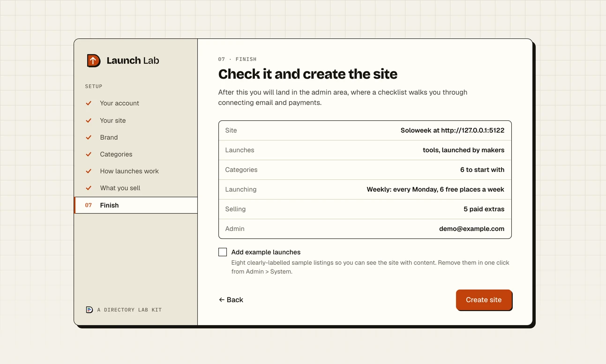
Task: Click the '5 paid extras' value
Action: pyautogui.click(x=484, y=209)
